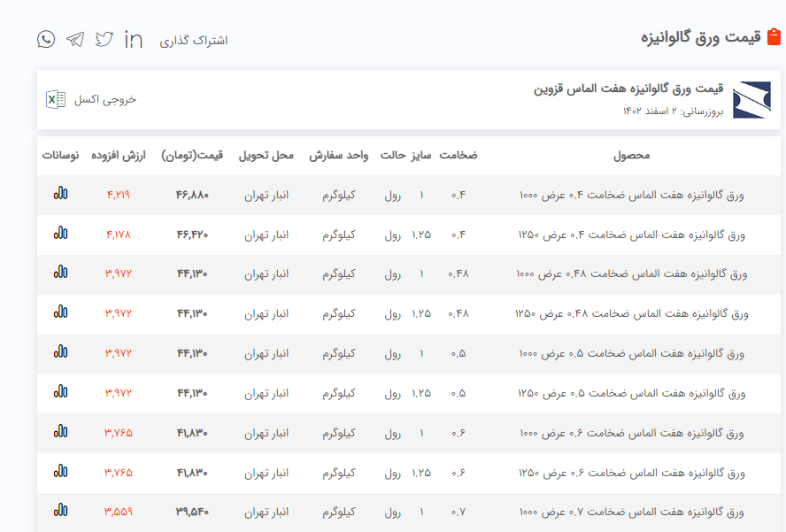
Task: Share page on Twitter icon
Action: click(x=104, y=39)
